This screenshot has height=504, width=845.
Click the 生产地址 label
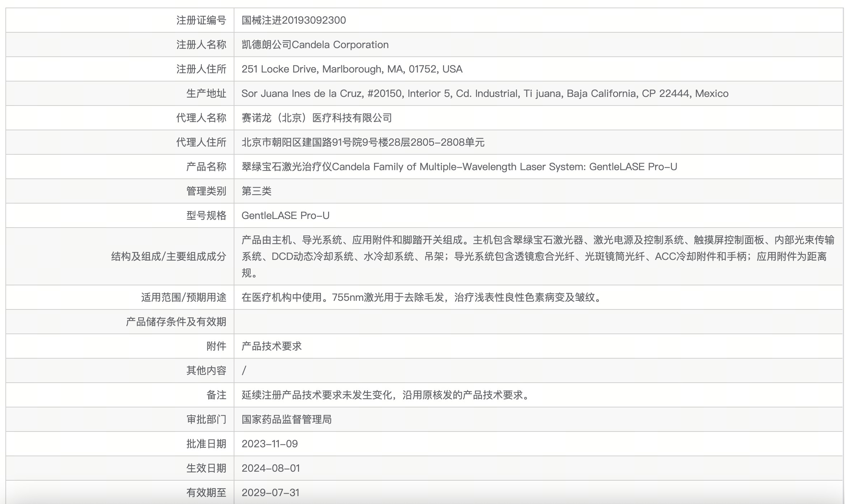206,93
